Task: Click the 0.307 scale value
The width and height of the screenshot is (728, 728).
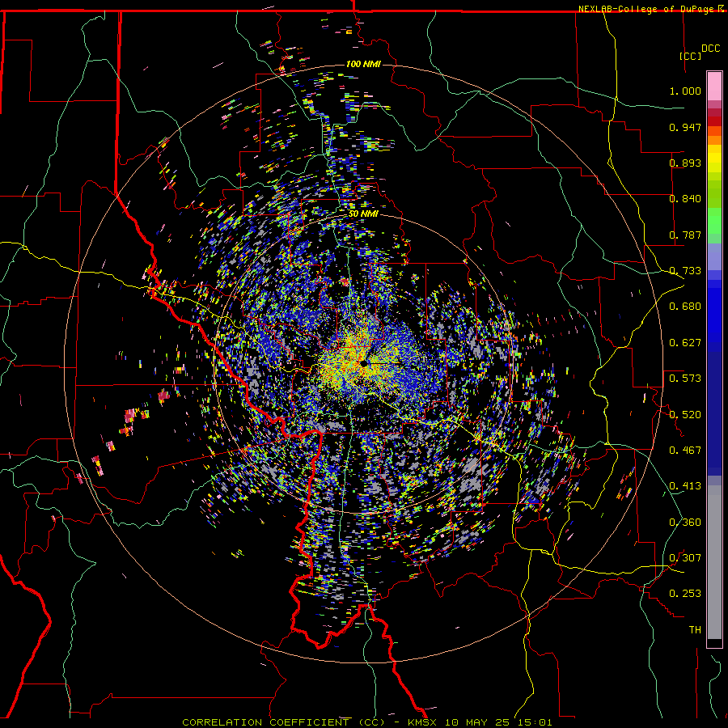Action: coord(685,557)
